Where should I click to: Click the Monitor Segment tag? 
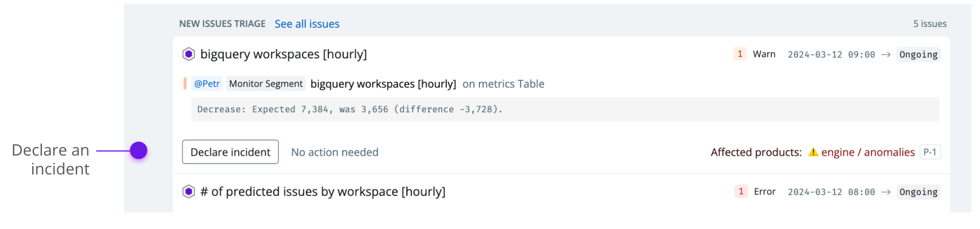[x=266, y=84]
